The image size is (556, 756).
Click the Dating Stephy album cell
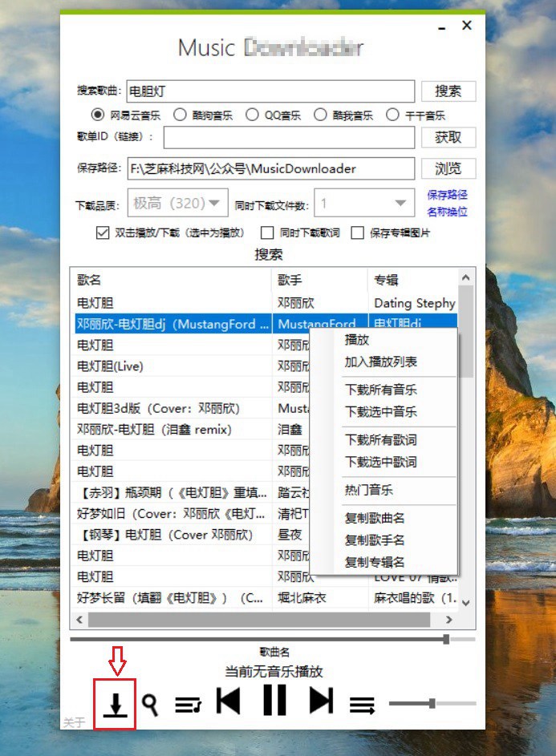[414, 303]
